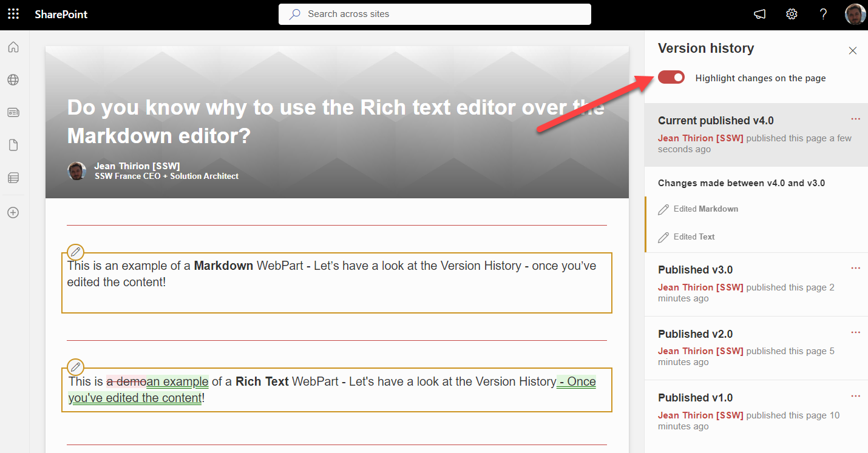Open the Help question mark
The width and height of the screenshot is (868, 453).
click(823, 15)
